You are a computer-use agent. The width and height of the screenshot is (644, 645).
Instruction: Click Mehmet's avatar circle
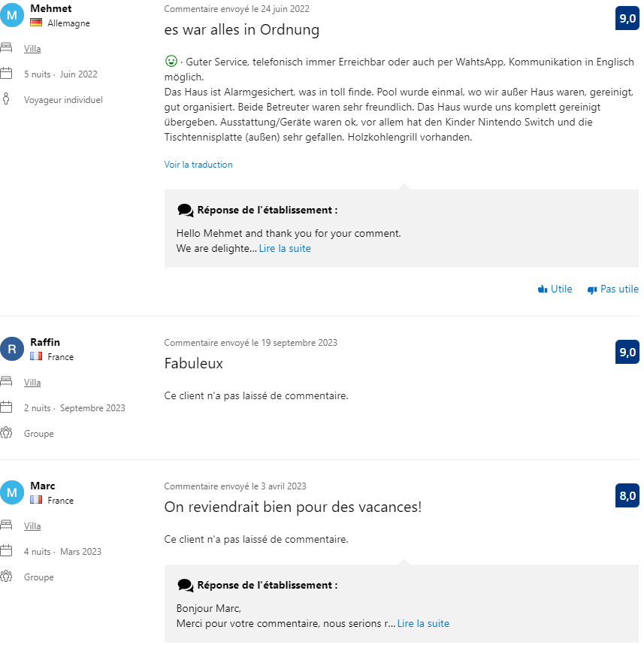click(x=12, y=15)
